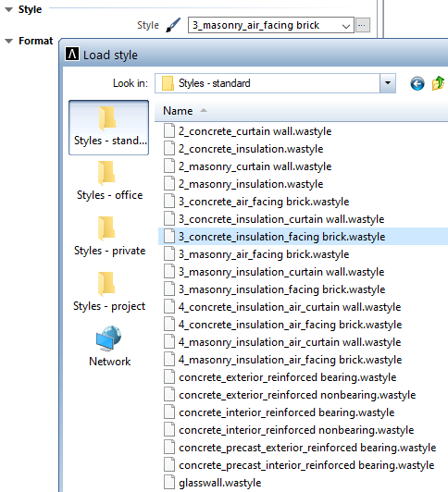The width and height of the screenshot is (448, 492).
Task: Click the style paintbrush icon
Action: [173, 25]
